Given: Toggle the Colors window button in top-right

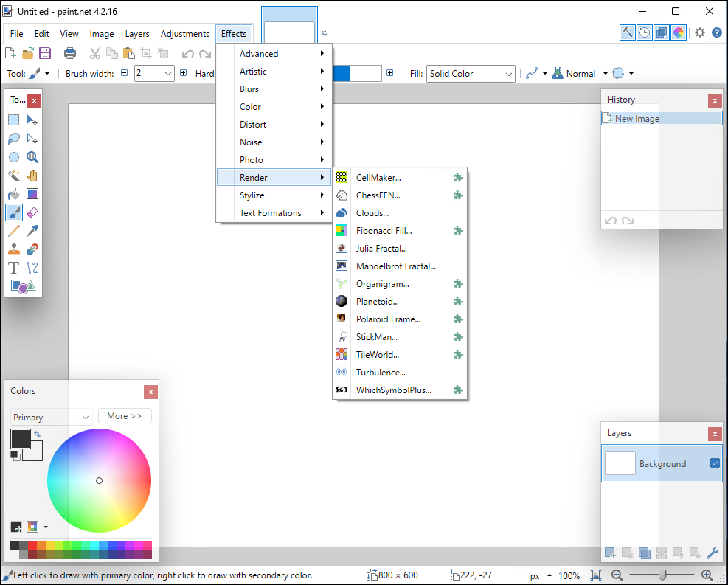Looking at the screenshot, I should point(679,32).
